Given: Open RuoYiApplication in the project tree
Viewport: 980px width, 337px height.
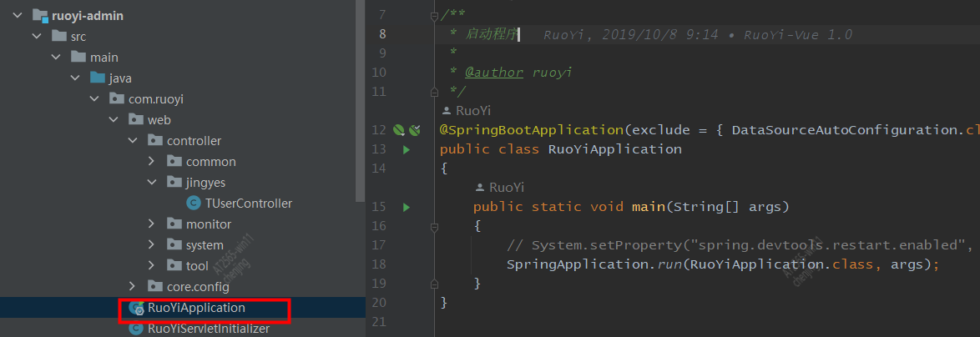Looking at the screenshot, I should 197,308.
